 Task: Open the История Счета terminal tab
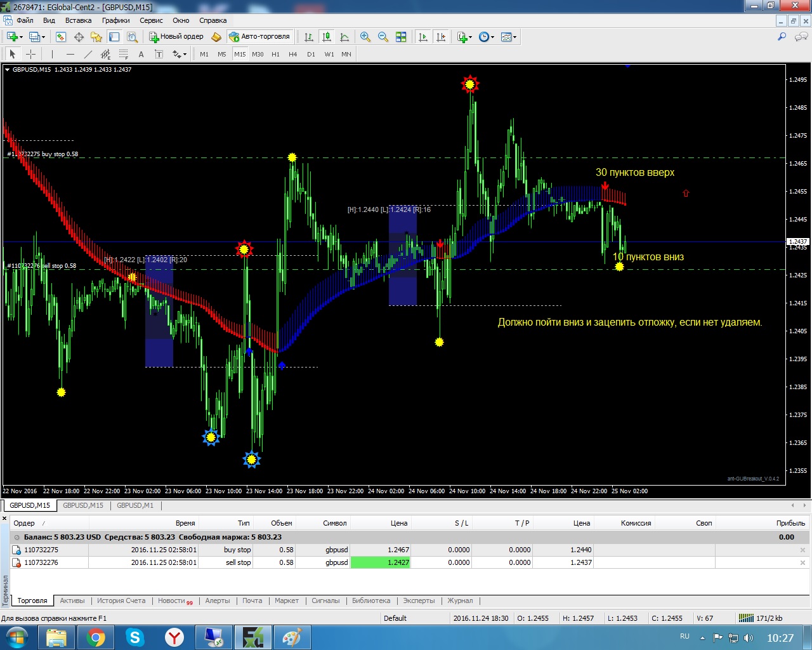pos(121,600)
